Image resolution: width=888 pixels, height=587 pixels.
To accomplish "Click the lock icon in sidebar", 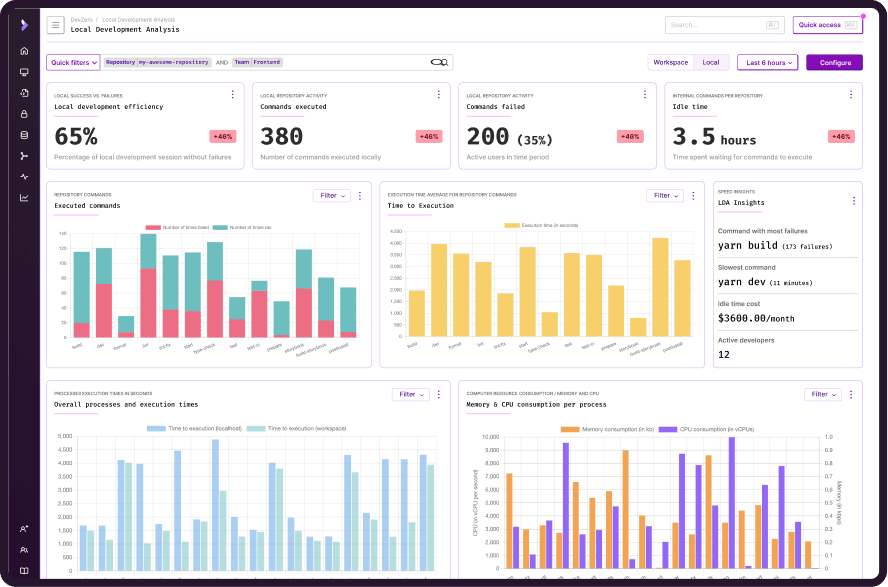I will pos(24,114).
